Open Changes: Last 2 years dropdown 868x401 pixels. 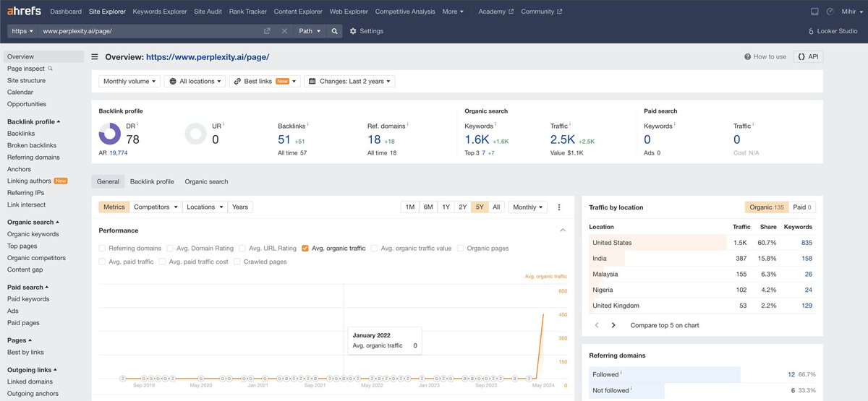pos(349,81)
